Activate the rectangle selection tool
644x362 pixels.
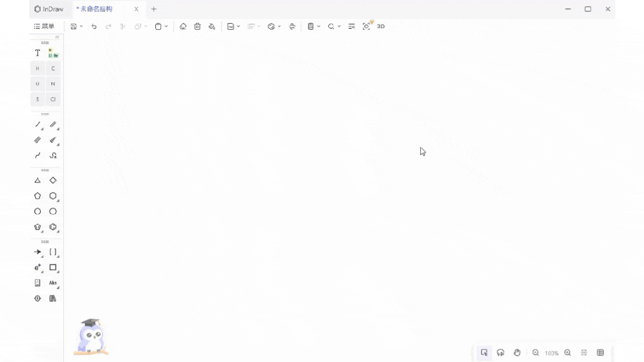484,352
